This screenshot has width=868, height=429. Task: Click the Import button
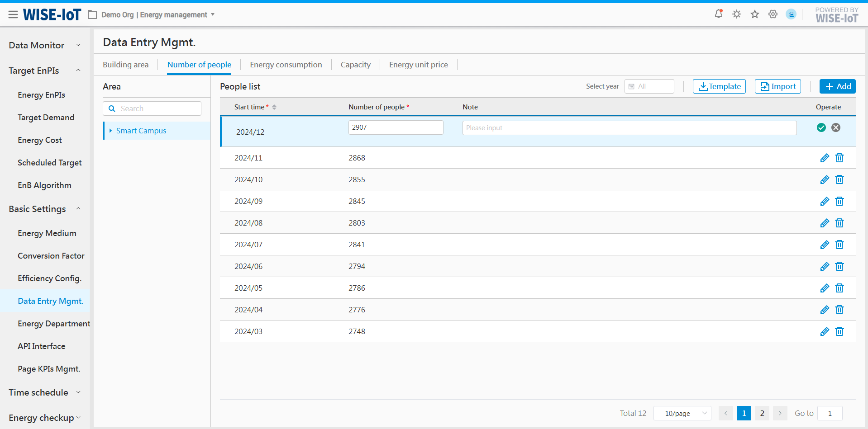point(777,86)
